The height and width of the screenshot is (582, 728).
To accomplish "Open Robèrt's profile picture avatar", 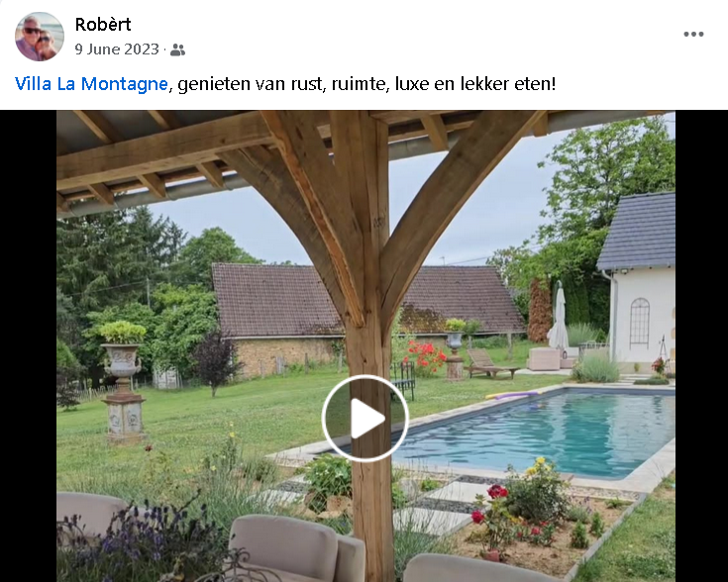I will [40, 37].
